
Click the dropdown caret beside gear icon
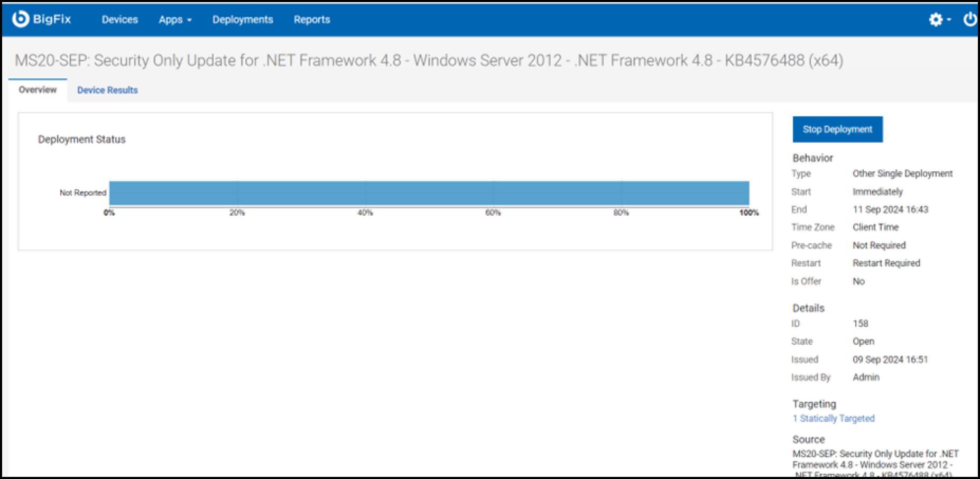click(x=949, y=20)
